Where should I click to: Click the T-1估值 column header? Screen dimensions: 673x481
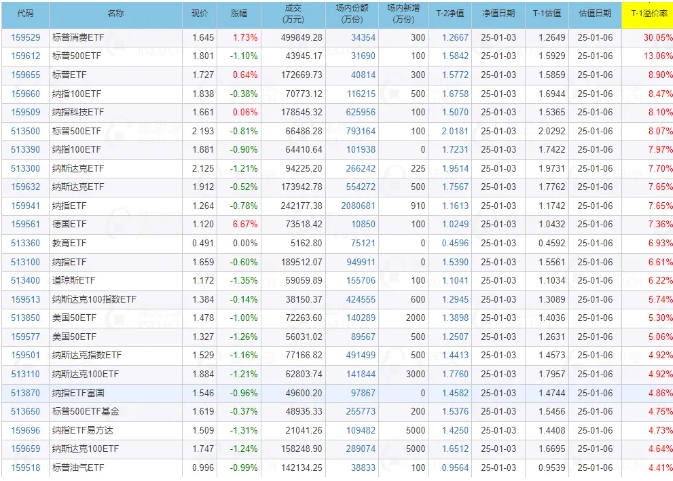click(x=547, y=14)
